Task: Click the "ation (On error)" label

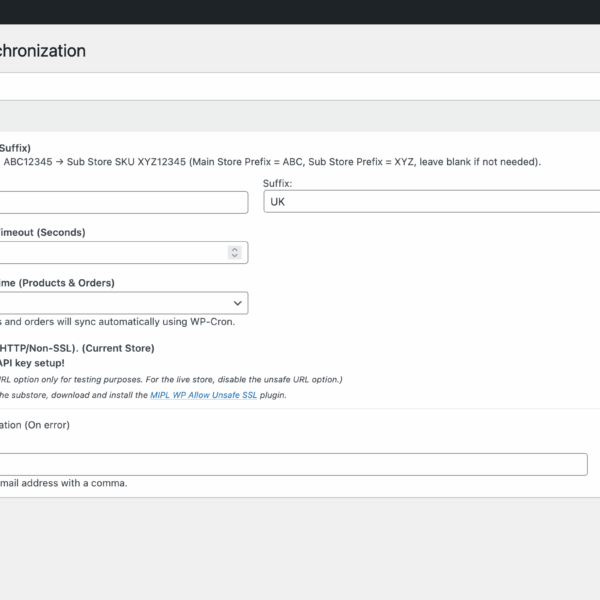Action: [35, 425]
